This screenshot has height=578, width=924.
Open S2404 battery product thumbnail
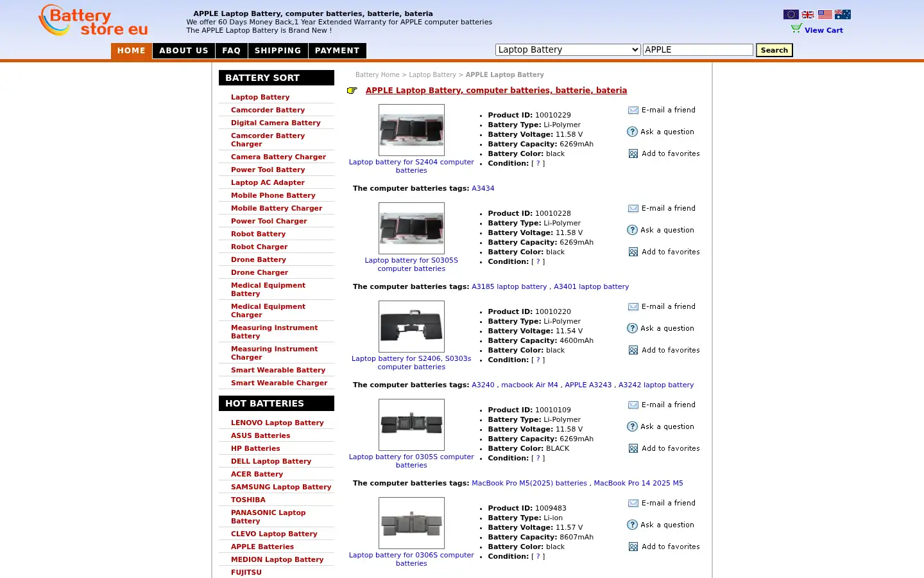[411, 130]
